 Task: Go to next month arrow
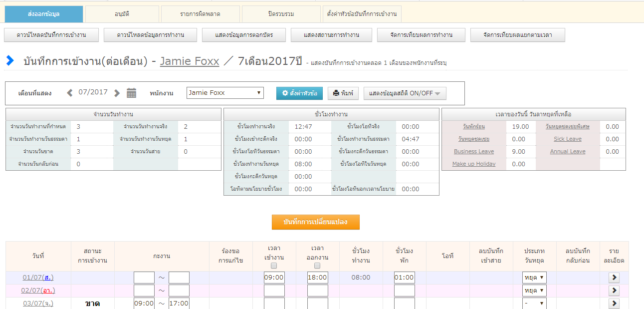[117, 93]
